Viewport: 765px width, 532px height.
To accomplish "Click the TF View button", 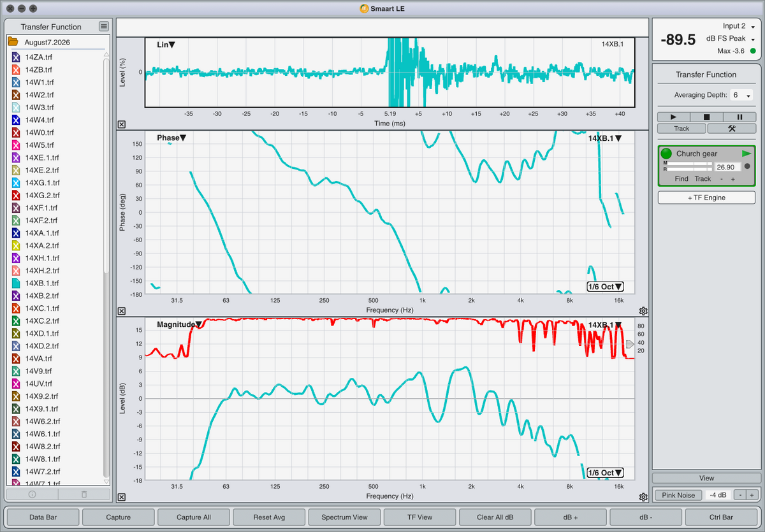I will (420, 517).
